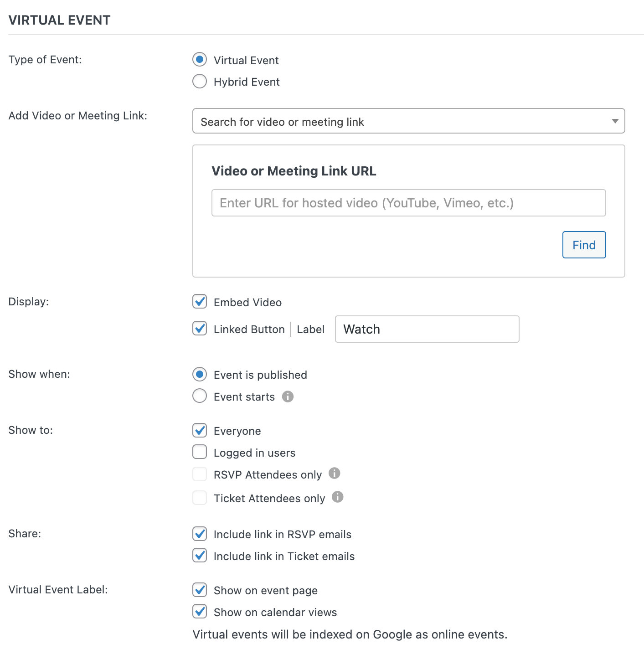Enable RSVP Attendees only checkbox
644x649 pixels.
pyautogui.click(x=200, y=474)
